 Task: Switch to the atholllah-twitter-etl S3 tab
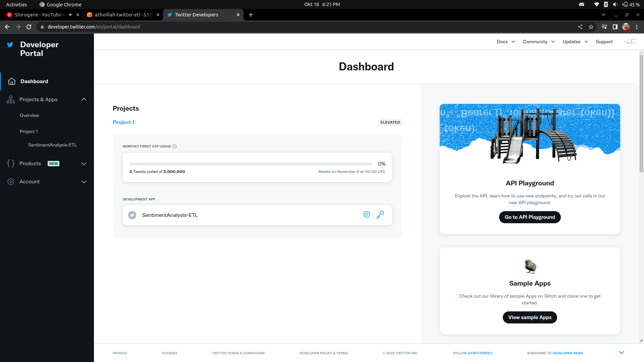pyautogui.click(x=121, y=15)
